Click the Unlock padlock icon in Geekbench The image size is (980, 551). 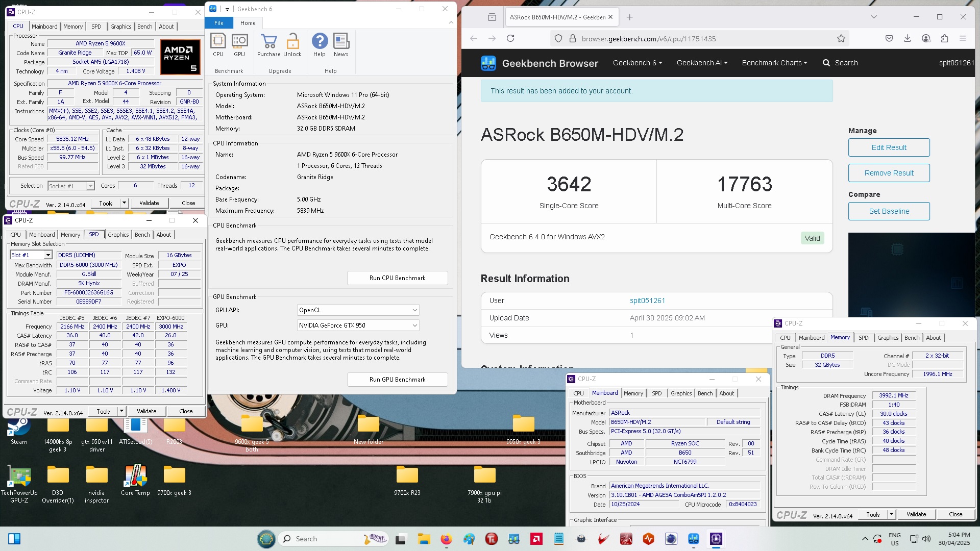tap(292, 41)
